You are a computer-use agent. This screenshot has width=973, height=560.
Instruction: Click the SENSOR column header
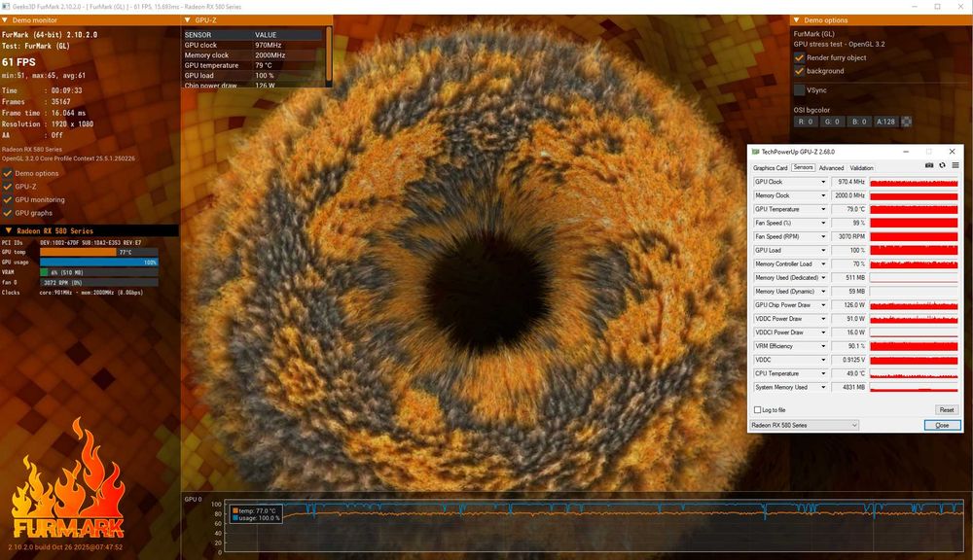click(198, 35)
